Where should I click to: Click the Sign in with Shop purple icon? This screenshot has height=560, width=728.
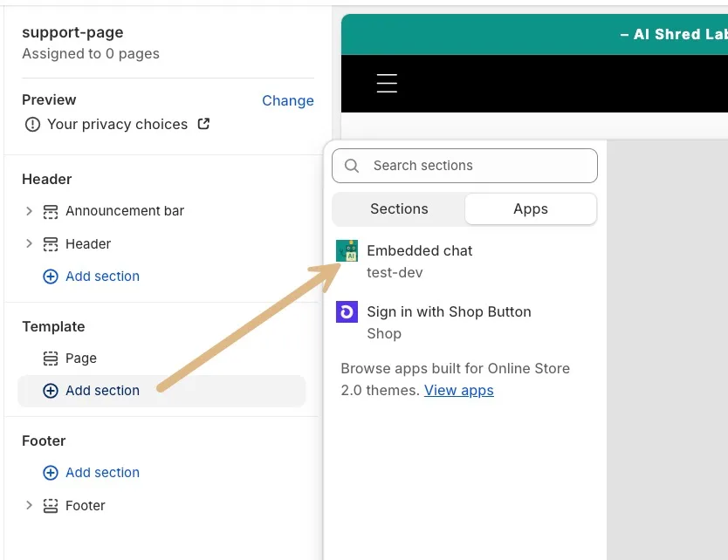(347, 311)
